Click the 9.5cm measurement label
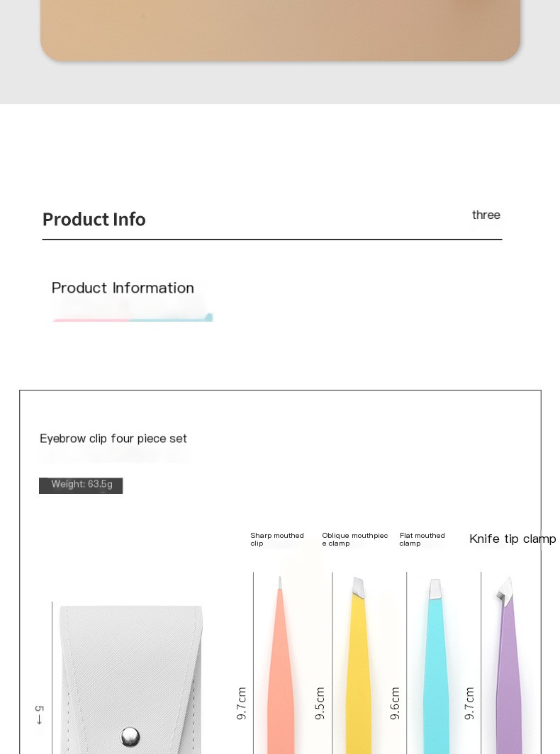The width and height of the screenshot is (560, 754). point(320,704)
